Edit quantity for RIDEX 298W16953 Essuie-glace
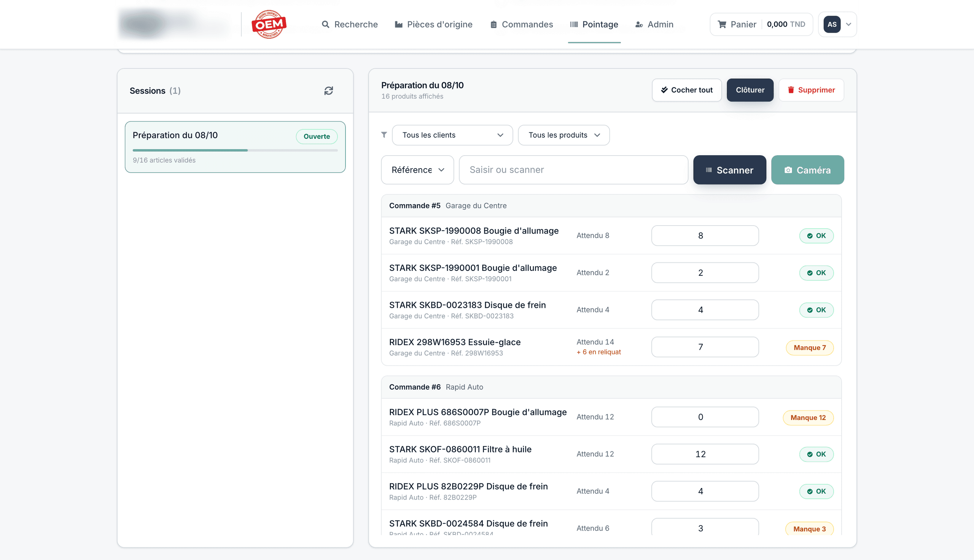This screenshot has width=974, height=560. click(705, 347)
